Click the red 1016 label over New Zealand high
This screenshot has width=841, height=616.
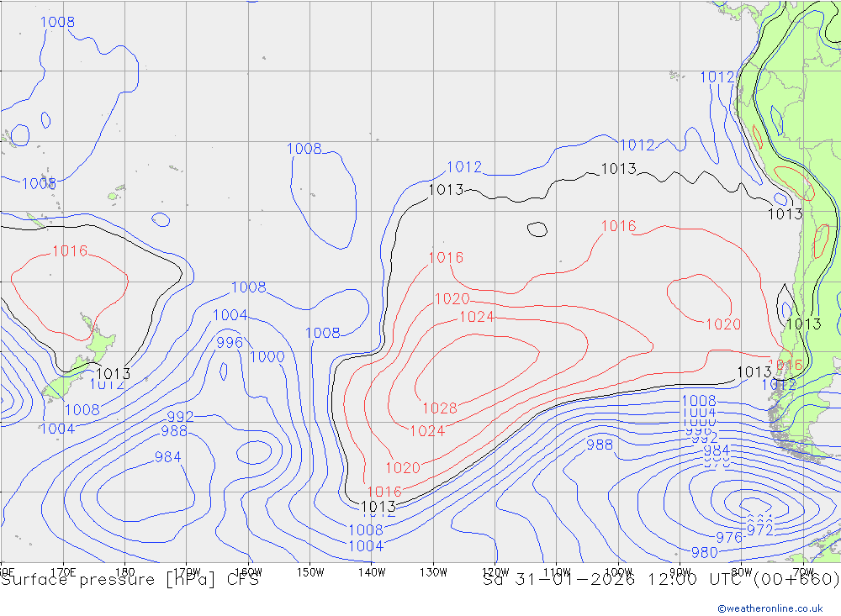(x=70, y=251)
